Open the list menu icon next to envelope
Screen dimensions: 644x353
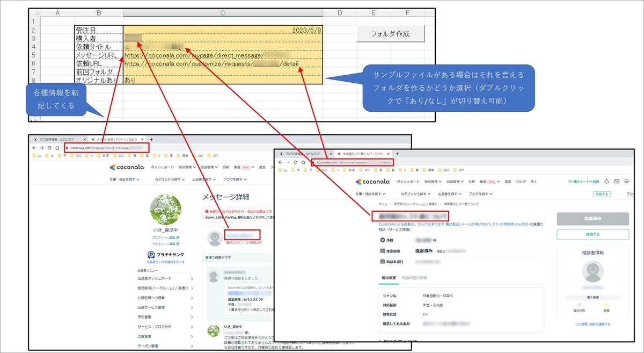626,182
